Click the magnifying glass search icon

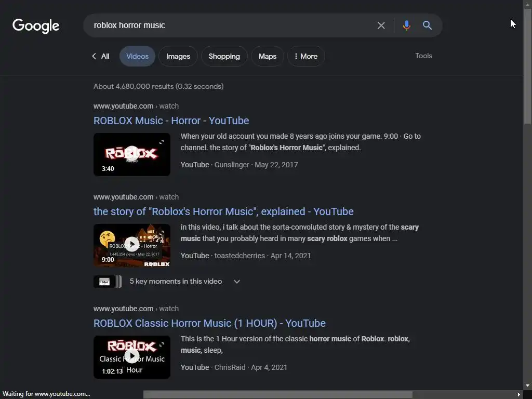click(x=427, y=25)
